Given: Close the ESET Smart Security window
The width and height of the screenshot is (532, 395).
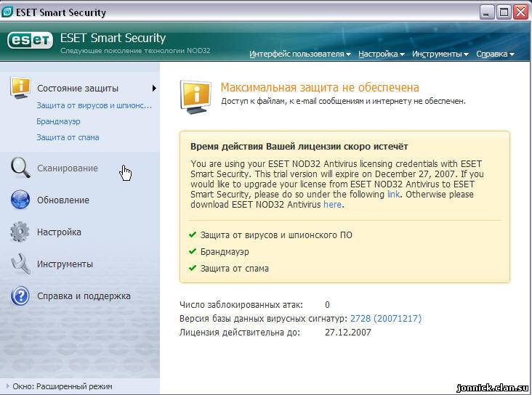Looking at the screenshot, I should (x=520, y=12).
